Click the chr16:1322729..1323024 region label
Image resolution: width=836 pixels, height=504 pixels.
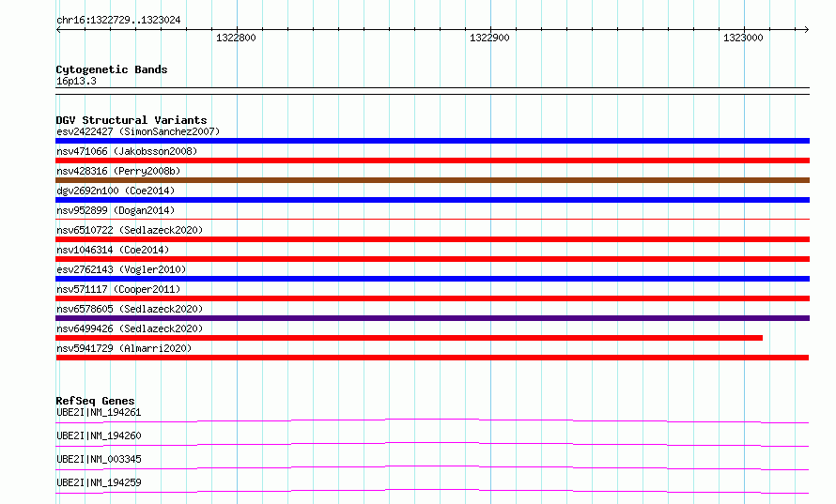coord(118,20)
